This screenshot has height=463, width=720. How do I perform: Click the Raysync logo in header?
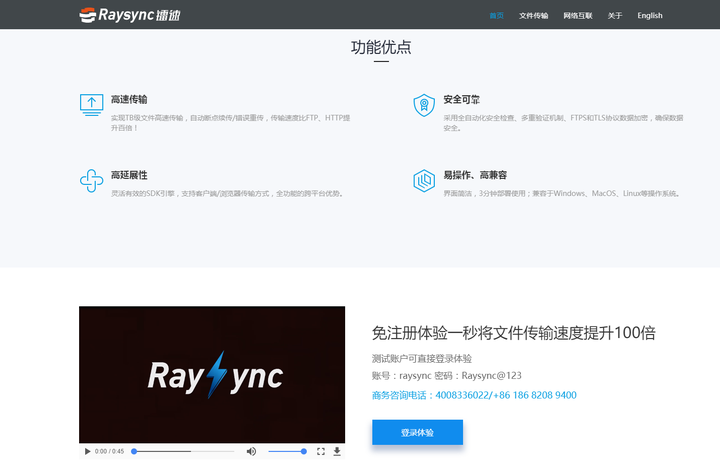coord(129,15)
